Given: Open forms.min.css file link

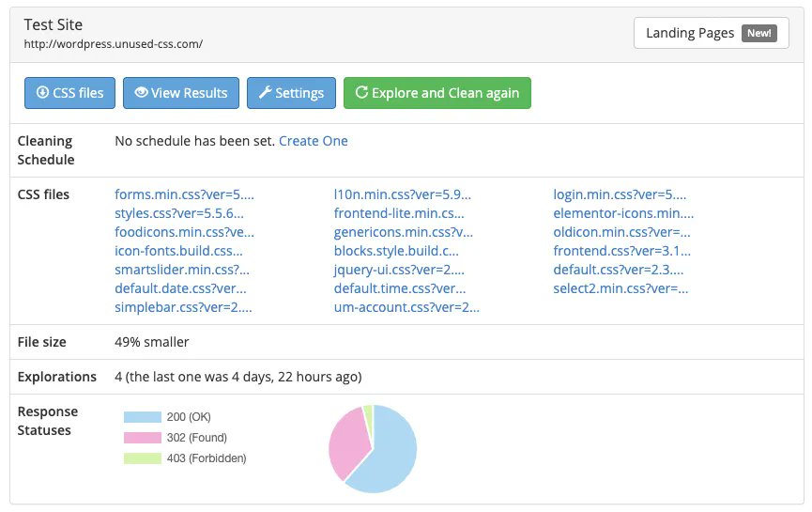Looking at the screenshot, I should coord(184,194).
